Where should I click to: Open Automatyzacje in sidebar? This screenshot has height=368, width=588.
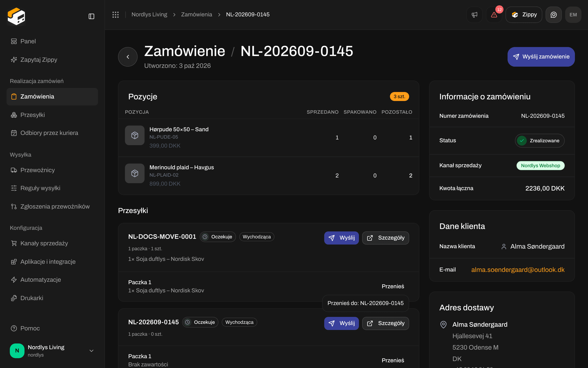click(52, 280)
